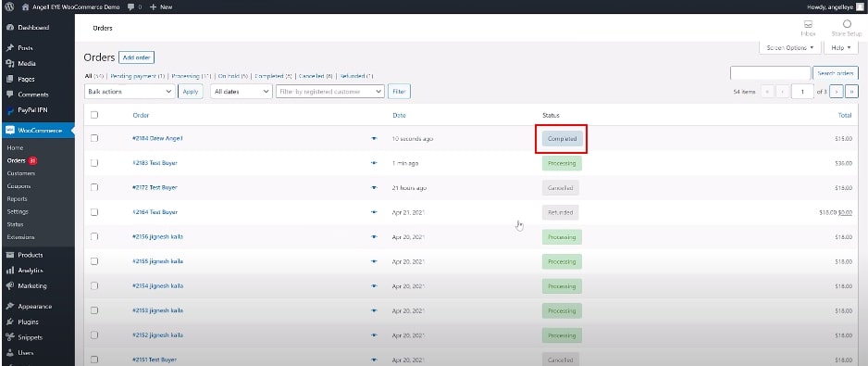Image resolution: width=868 pixels, height=366 pixels.
Task: Preview order #2154 using the eye icon
Action: tap(374, 286)
